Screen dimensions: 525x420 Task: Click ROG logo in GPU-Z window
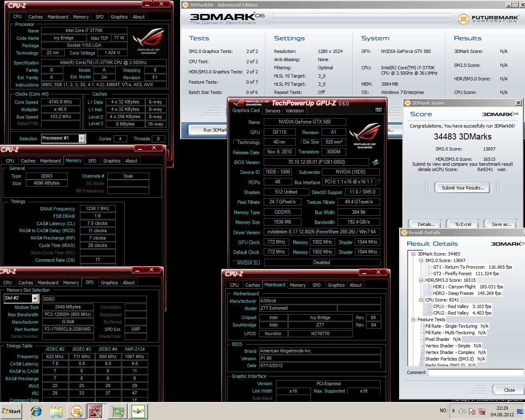[x=365, y=136]
